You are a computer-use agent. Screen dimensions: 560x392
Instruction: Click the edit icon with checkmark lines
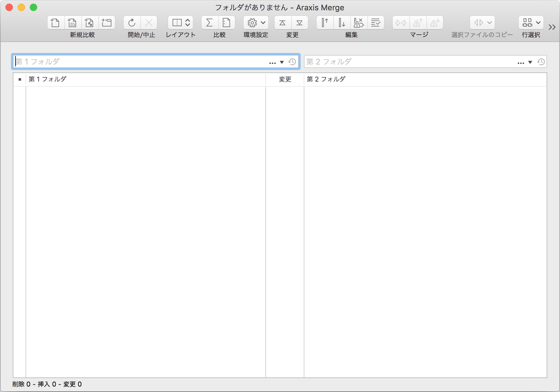point(376,23)
